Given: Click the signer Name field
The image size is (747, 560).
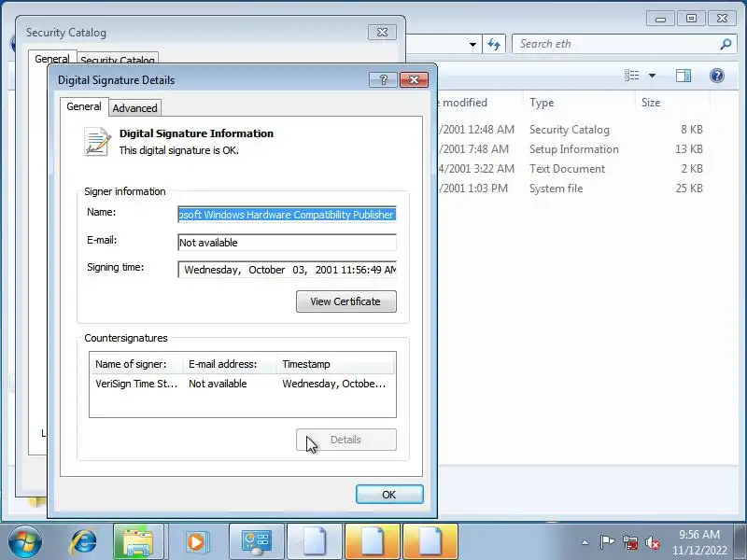Looking at the screenshot, I should tap(287, 215).
